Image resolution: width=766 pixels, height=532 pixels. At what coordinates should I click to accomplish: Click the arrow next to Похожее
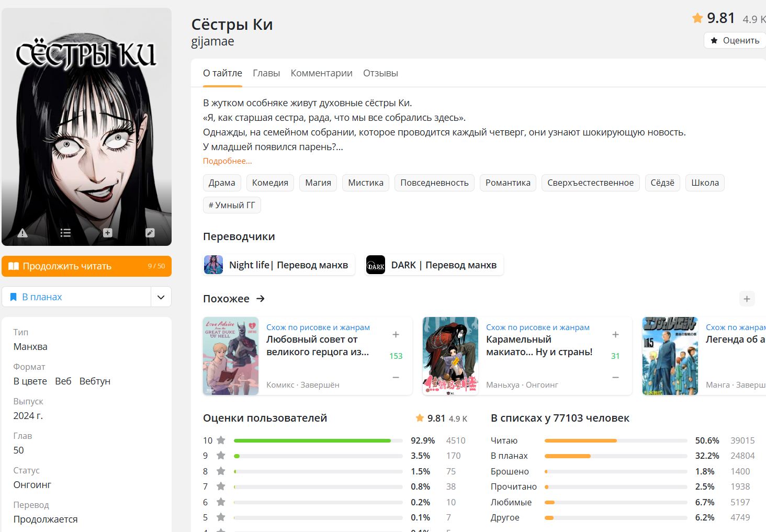click(261, 299)
